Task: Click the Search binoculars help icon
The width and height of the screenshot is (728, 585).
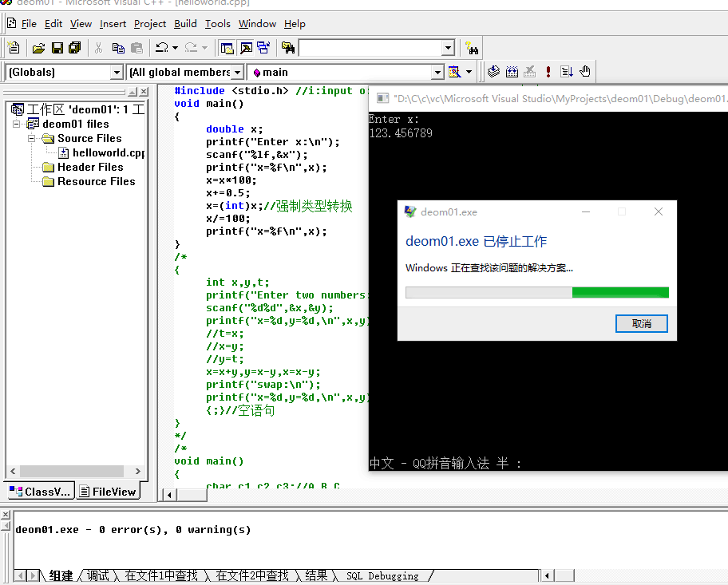Action: coord(472,48)
